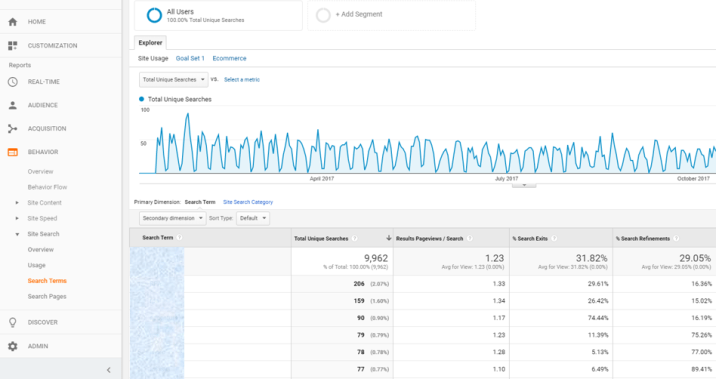
Task: Click help icon beside % Search Exits
Action: pyautogui.click(x=554, y=238)
